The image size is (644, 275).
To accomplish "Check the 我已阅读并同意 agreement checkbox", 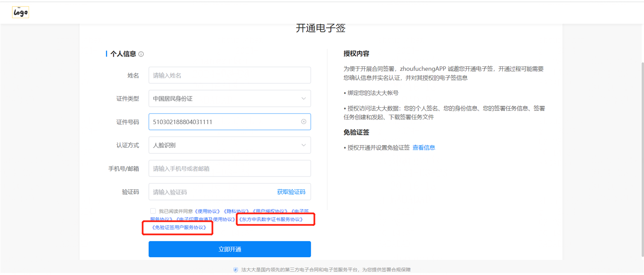I will [153, 211].
